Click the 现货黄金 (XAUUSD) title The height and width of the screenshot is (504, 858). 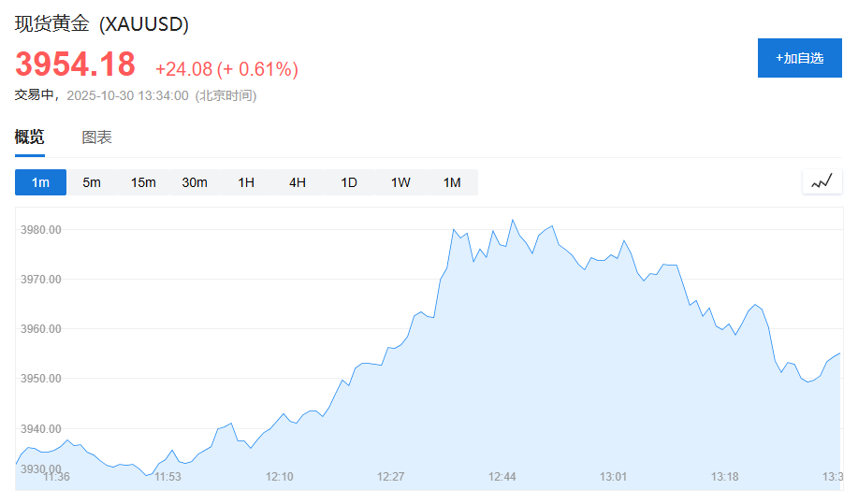click(102, 24)
